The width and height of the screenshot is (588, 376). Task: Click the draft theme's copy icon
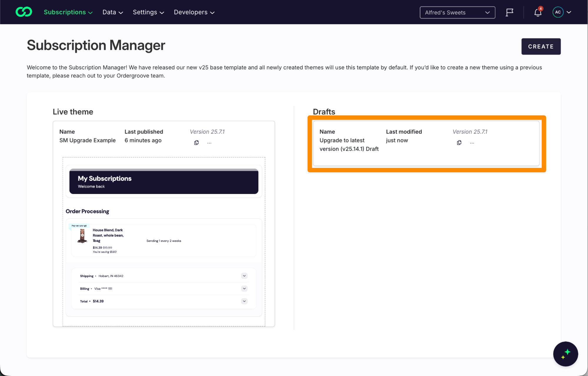(x=459, y=143)
